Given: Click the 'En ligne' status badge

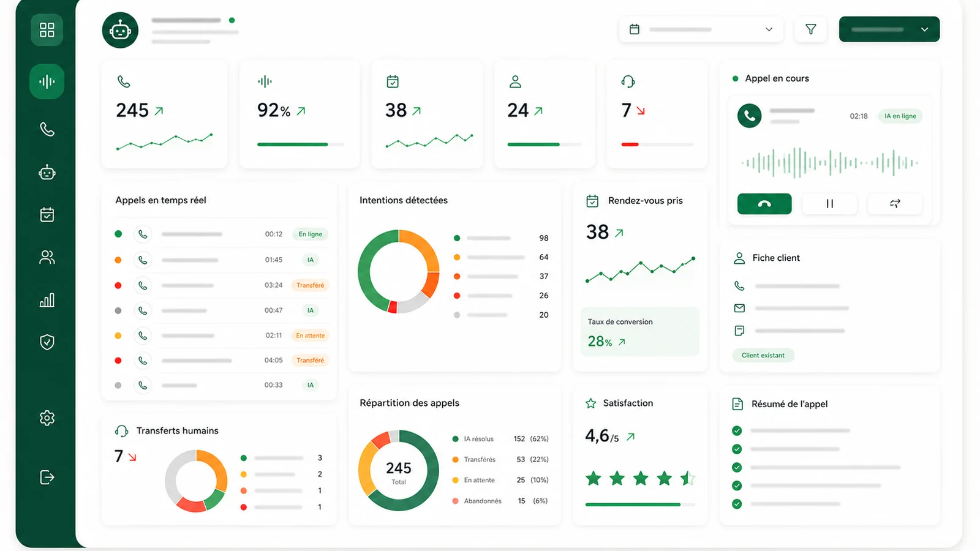Looking at the screenshot, I should tap(311, 234).
